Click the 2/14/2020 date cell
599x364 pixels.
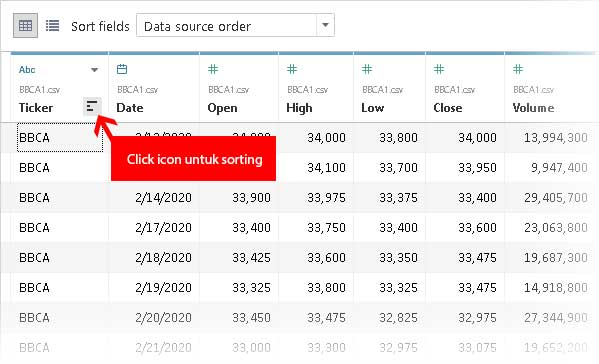point(163,197)
